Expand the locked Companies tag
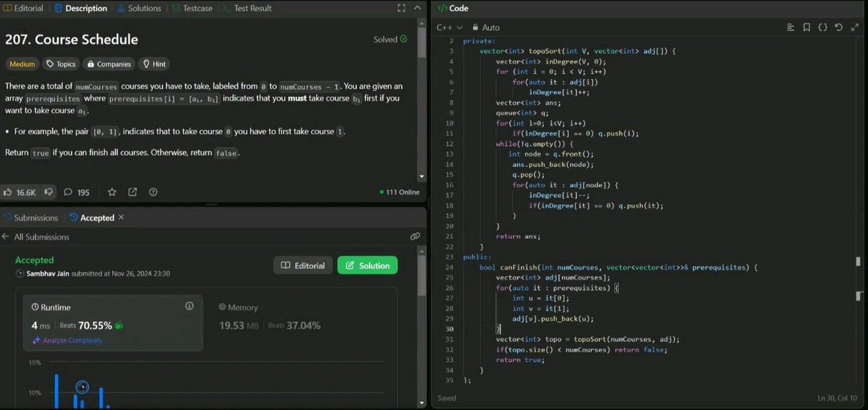868x410 pixels. pos(109,64)
